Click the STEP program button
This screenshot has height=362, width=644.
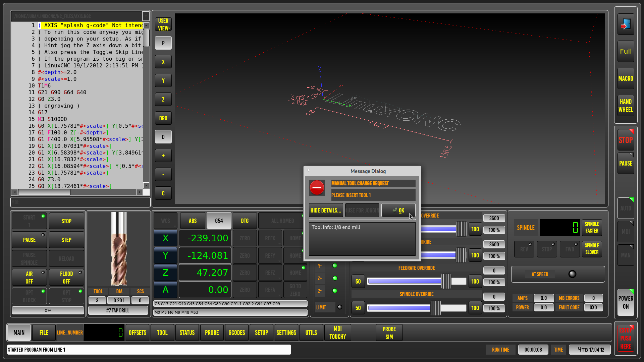[x=66, y=240]
